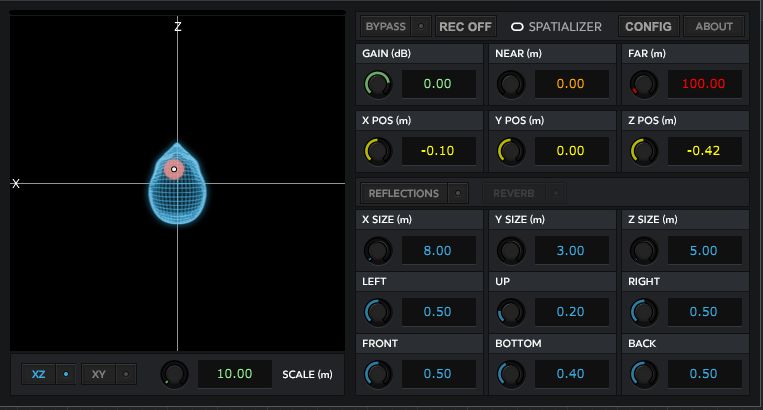
Task: Click the REC OFF button
Action: tap(465, 26)
